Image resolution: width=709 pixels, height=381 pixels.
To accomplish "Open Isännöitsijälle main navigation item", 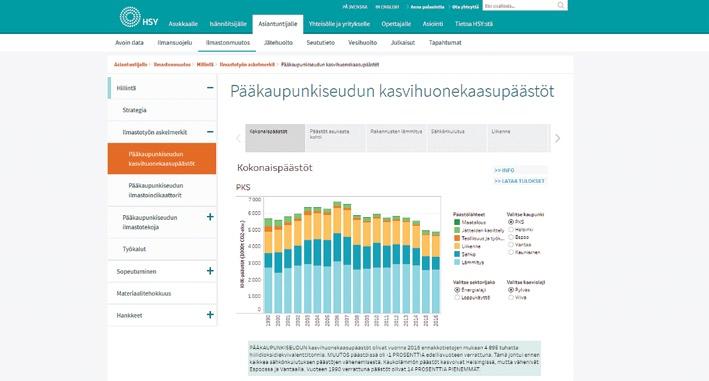I will click(228, 24).
